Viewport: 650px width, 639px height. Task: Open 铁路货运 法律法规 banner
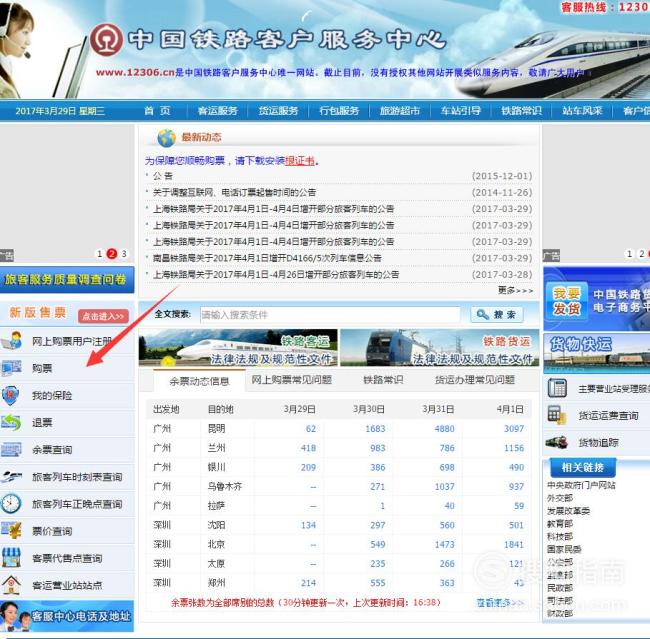pyautogui.click(x=439, y=347)
